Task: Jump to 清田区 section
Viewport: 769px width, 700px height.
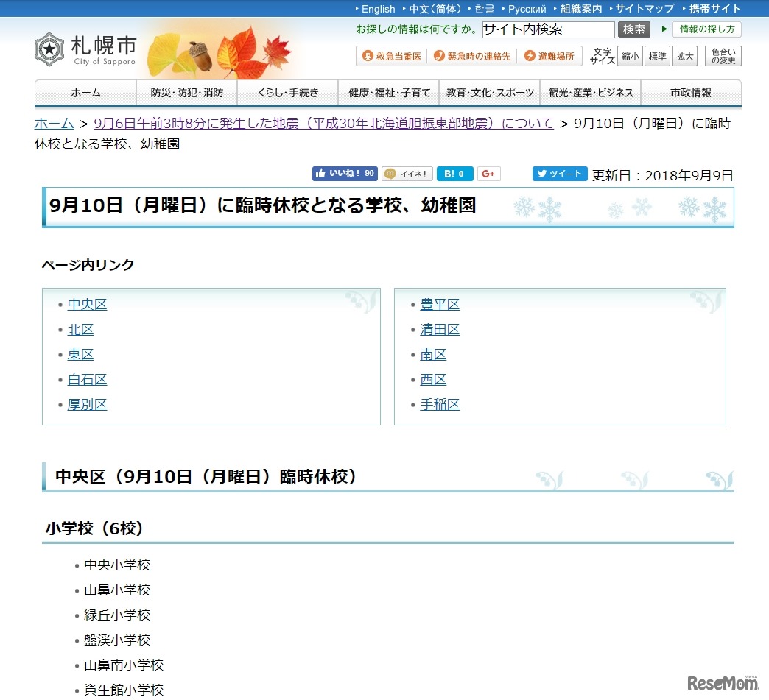Action: pyautogui.click(x=440, y=330)
